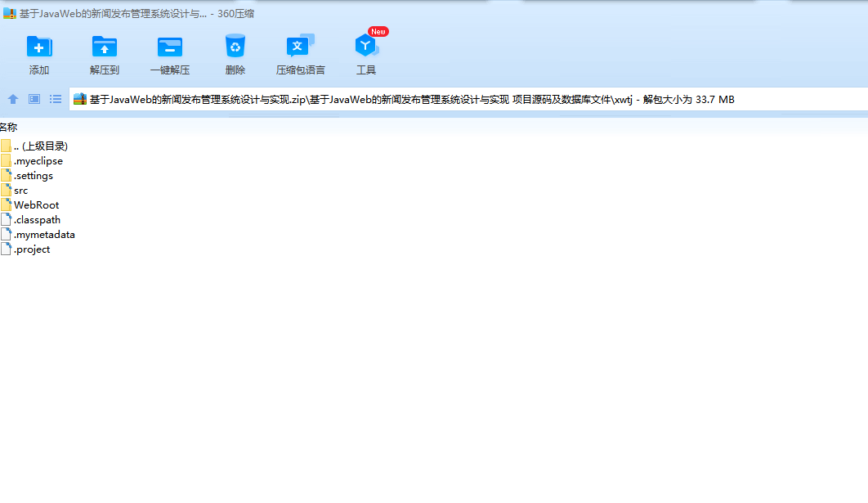Viewport: 868px width, 503px height.
Task: Open 压缩包语言 archive language tool
Action: [x=300, y=46]
